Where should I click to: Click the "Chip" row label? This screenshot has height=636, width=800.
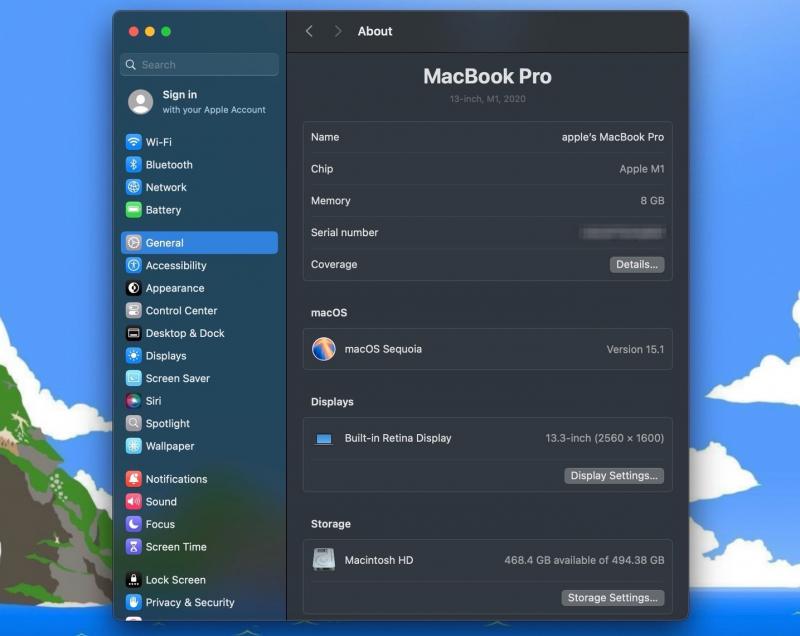click(x=322, y=169)
